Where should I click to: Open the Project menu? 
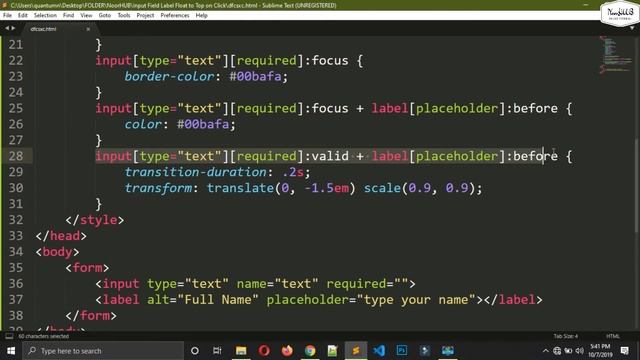click(145, 16)
